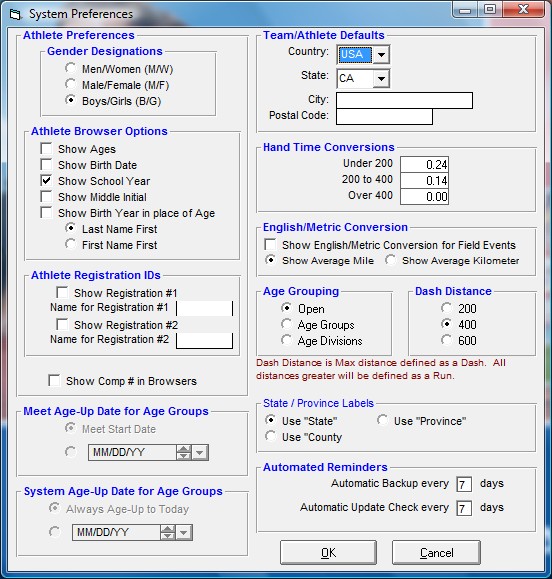This screenshot has height=579, width=552.
Task: Click the System Age-Up date spinner
Action: point(168,533)
